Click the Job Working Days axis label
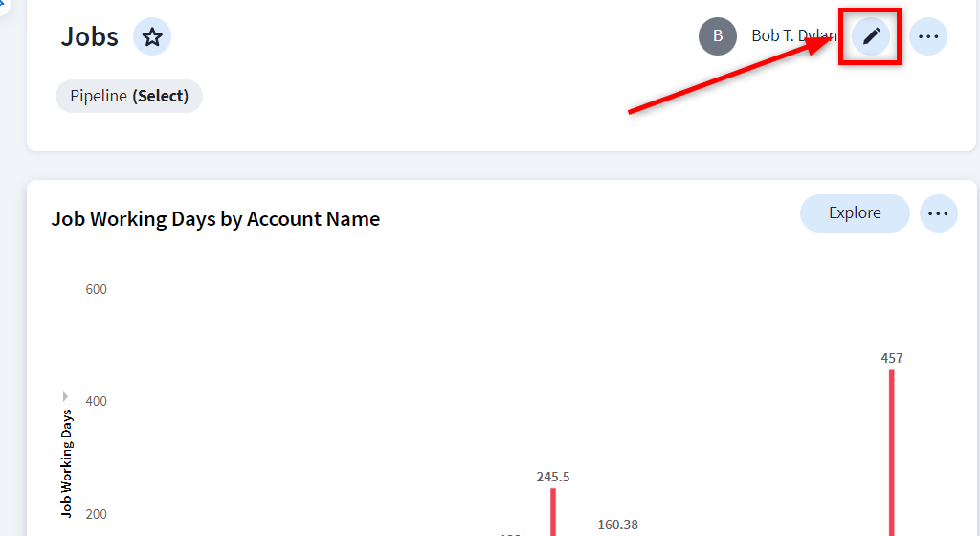The image size is (980, 536). point(67,463)
